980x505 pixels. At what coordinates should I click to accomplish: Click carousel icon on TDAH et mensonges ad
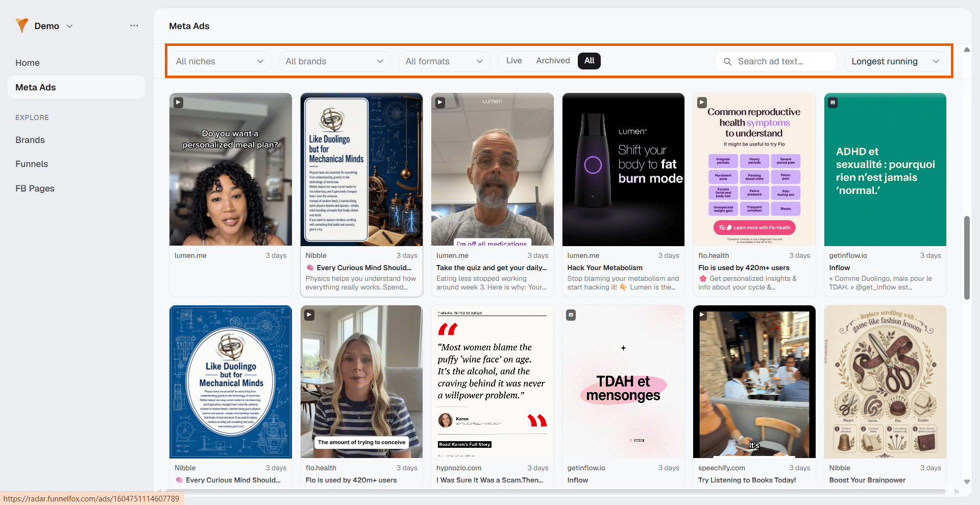[x=571, y=315]
